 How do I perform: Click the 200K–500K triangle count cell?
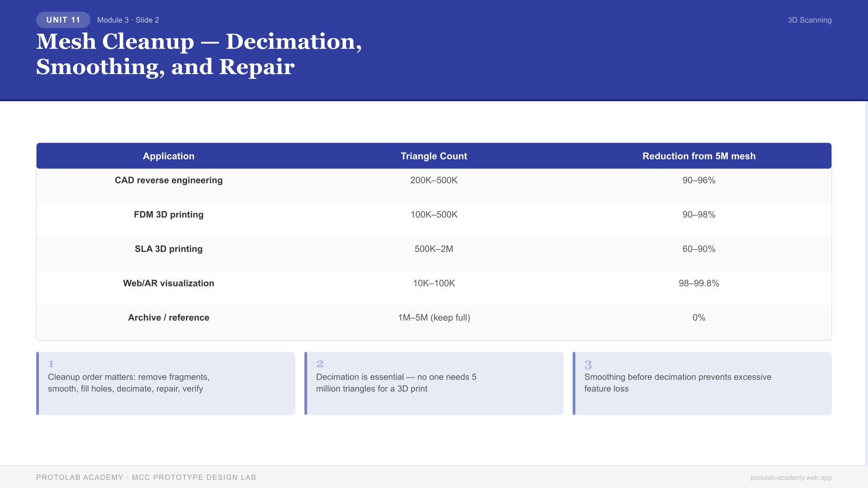point(434,180)
